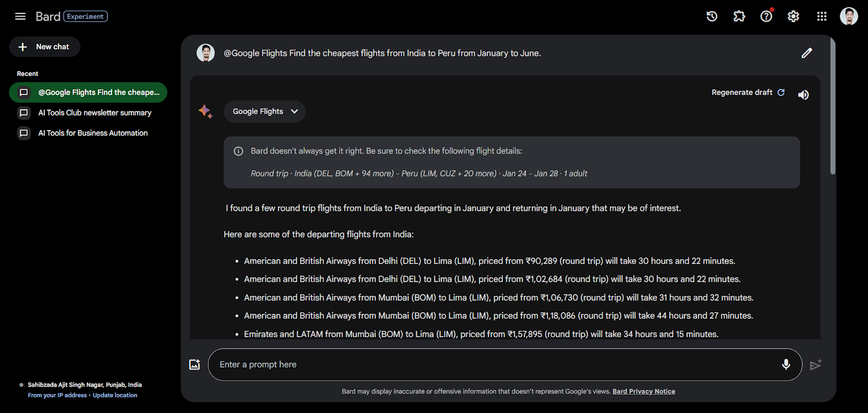Click the ₹1,18,086 Mumbai to Lima flight line

tap(499, 315)
